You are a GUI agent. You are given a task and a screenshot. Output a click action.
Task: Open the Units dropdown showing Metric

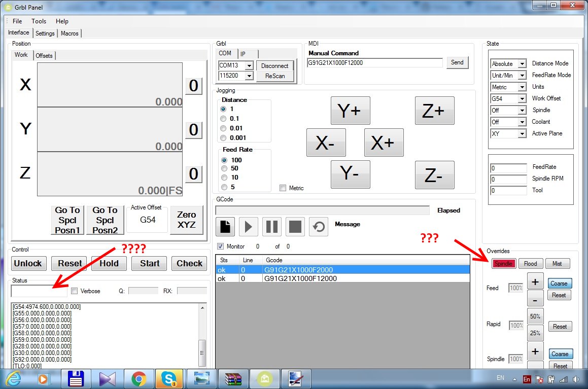[522, 87]
